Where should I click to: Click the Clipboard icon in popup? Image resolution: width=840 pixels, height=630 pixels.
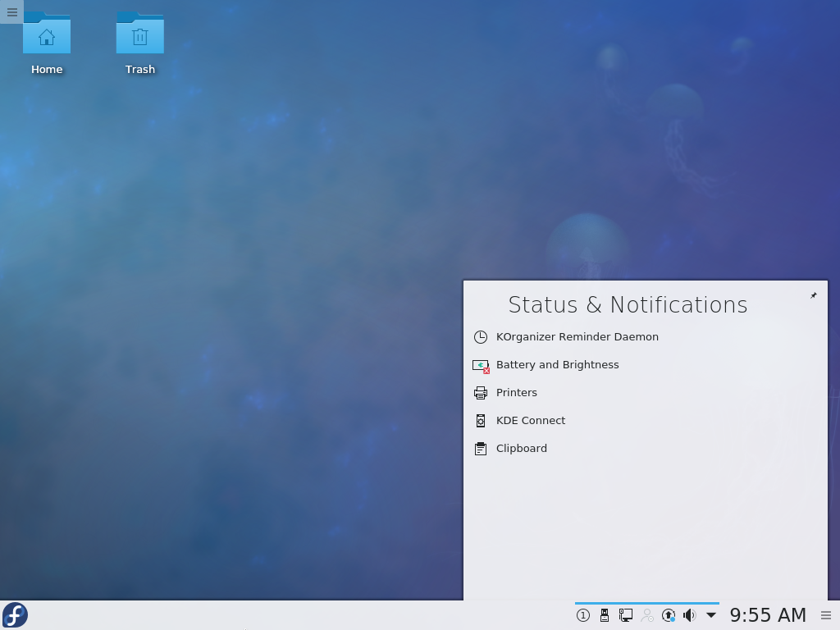481,449
